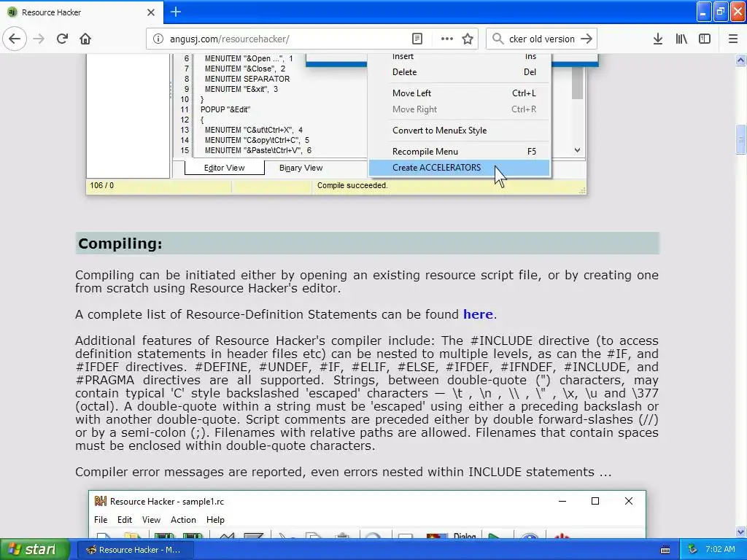Follow the 'here' link
Screen dimensions: 747x560
coord(478,314)
